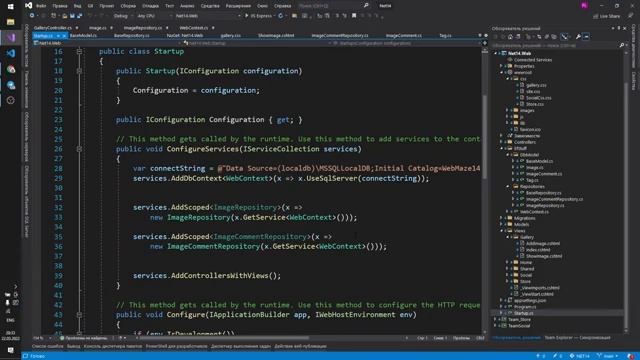The height and width of the screenshot is (360, 640).
Task: Switch to the gallery.css tab
Action: pos(230,36)
